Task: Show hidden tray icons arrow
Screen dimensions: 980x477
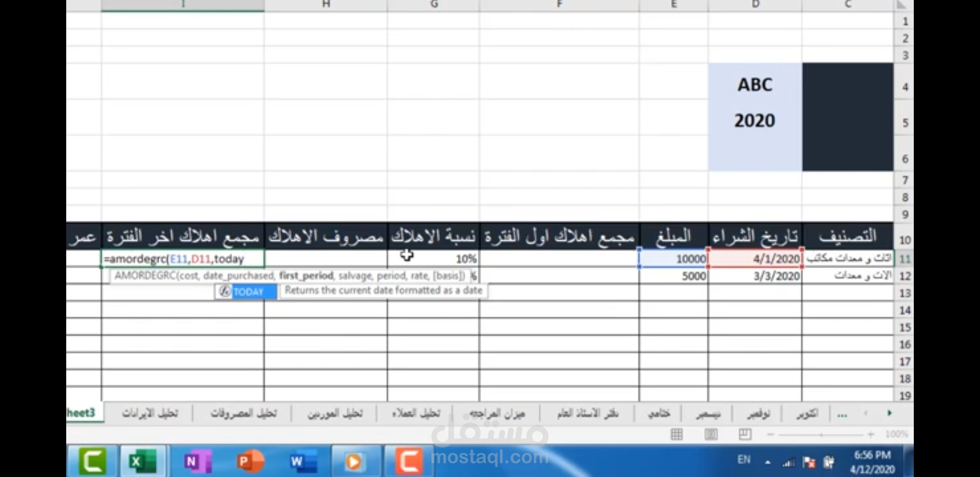Action: tap(768, 462)
